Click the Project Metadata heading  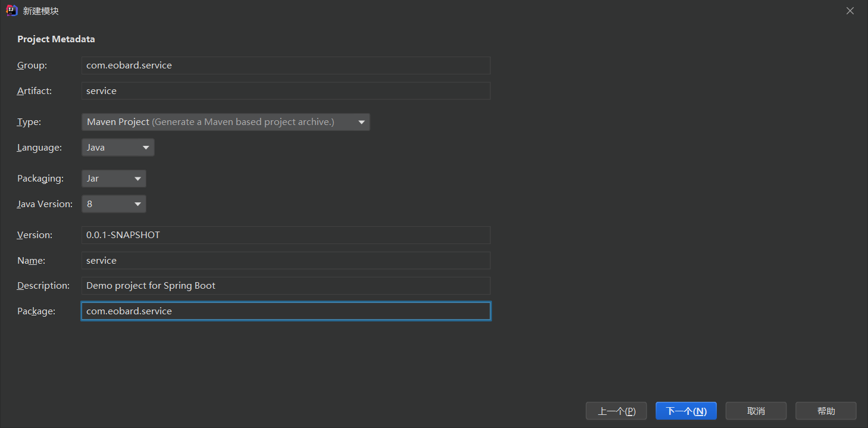[56, 39]
